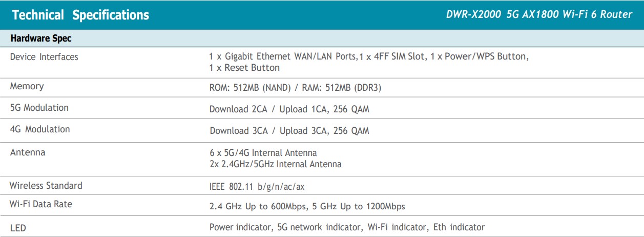This screenshot has height=237, width=644.
Task: Click the Antenna row label
Action: tap(28, 152)
